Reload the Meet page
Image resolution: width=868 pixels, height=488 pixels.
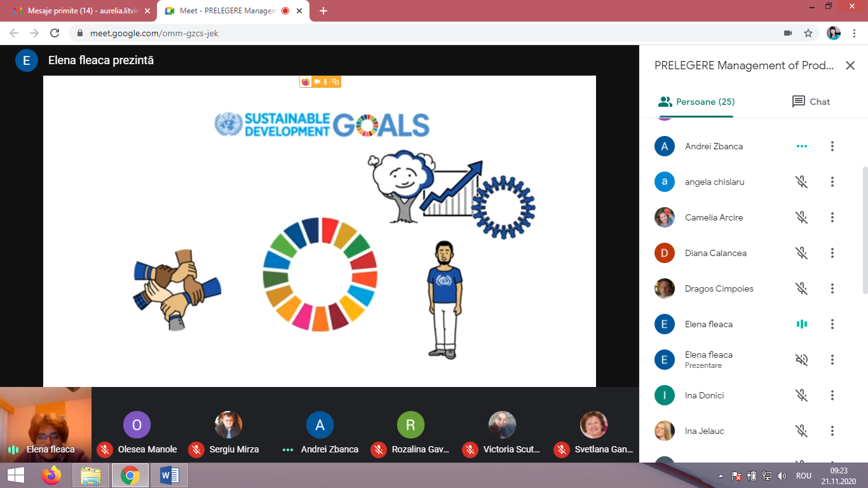55,33
